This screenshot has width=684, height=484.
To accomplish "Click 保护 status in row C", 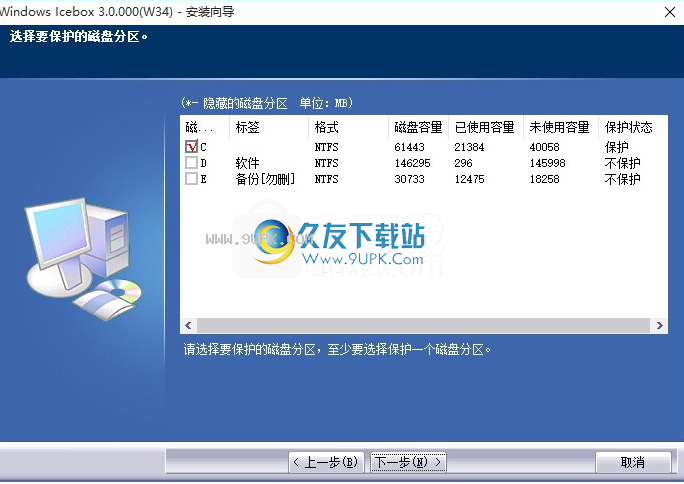I will click(616, 147).
